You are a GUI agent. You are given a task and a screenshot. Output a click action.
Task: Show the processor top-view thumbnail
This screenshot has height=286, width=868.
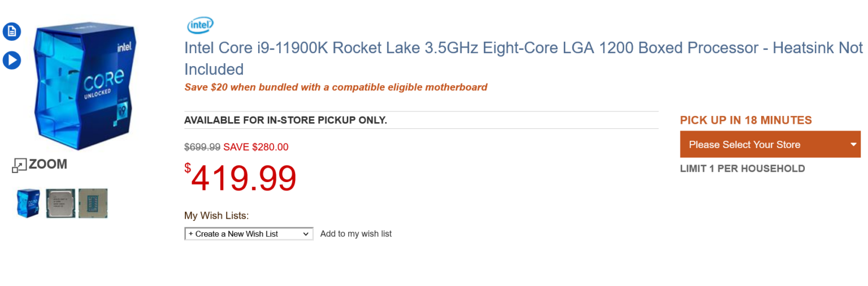click(x=60, y=203)
